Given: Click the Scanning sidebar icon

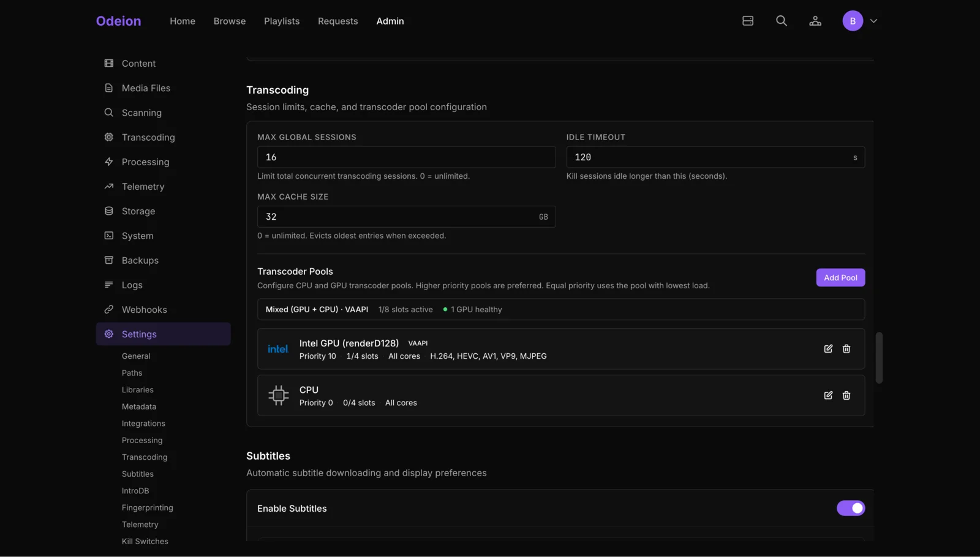Looking at the screenshot, I should tap(108, 113).
